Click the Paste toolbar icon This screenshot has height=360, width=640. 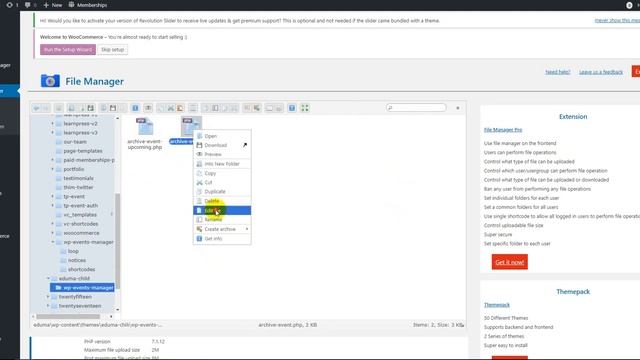180,108
